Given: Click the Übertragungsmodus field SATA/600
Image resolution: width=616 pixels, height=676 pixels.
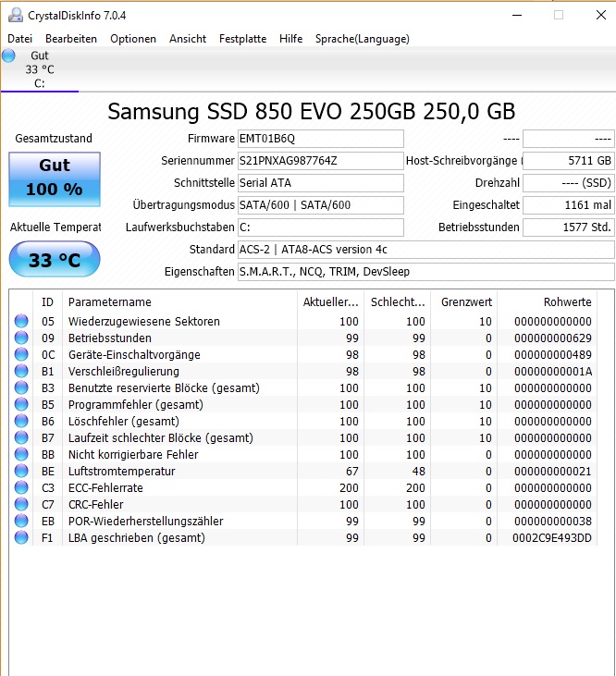Looking at the screenshot, I should point(321,205).
